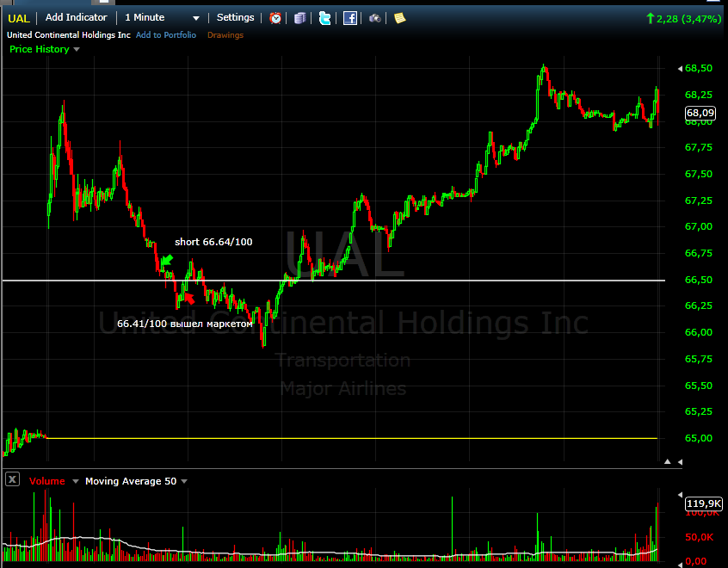Expand the Price History dropdown arrow
The width and height of the screenshot is (728, 568).
(77, 50)
